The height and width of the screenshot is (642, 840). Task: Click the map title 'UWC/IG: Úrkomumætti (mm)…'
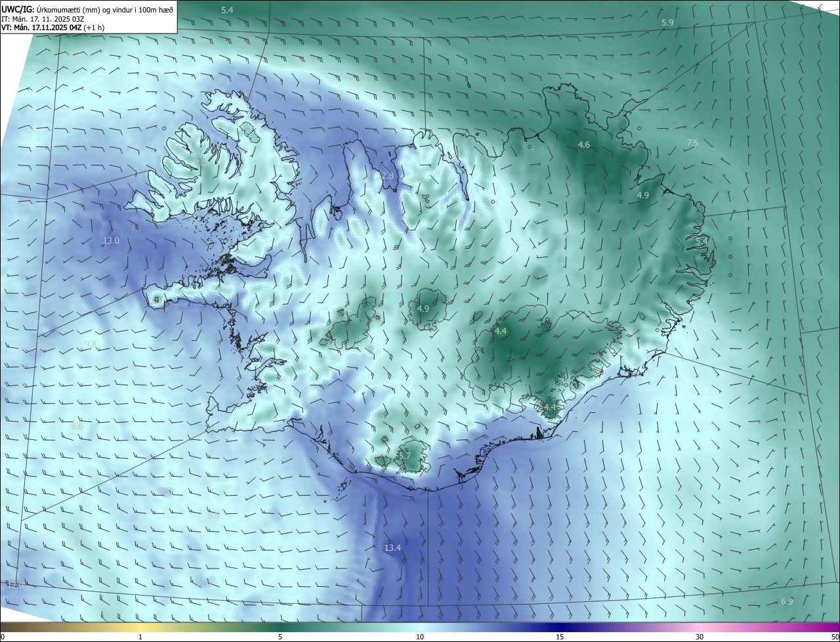pos(87,9)
